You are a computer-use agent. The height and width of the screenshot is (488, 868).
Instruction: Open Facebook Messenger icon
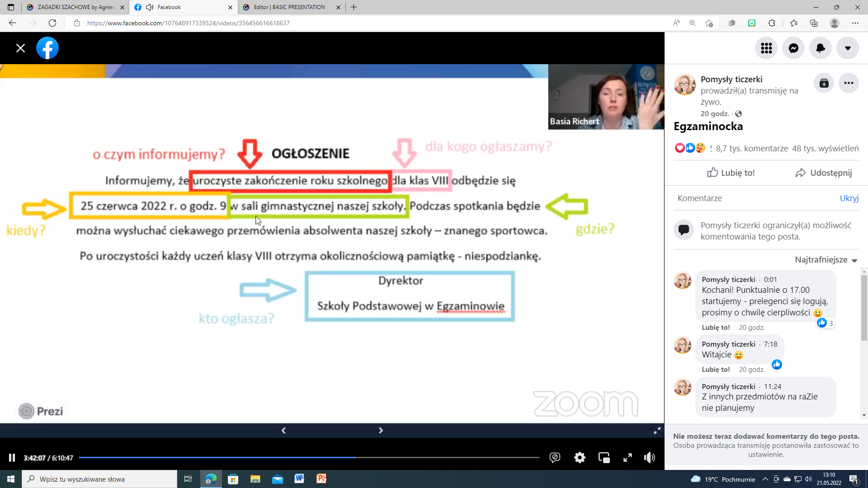click(x=793, y=48)
